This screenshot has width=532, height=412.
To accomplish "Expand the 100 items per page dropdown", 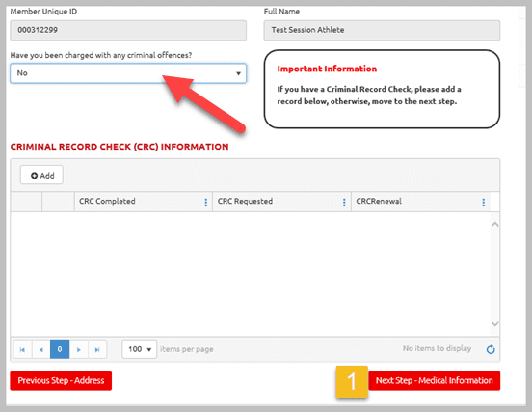I will point(140,349).
